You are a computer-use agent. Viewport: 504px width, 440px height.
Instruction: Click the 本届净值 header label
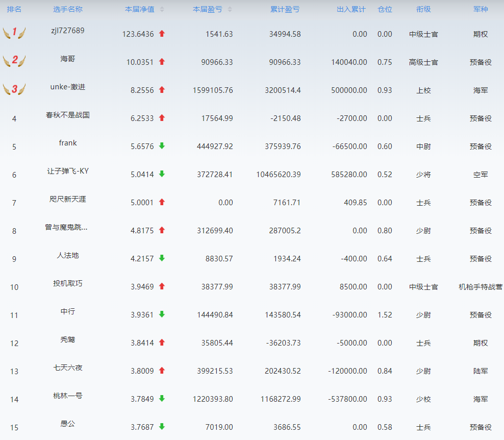tap(140, 9)
